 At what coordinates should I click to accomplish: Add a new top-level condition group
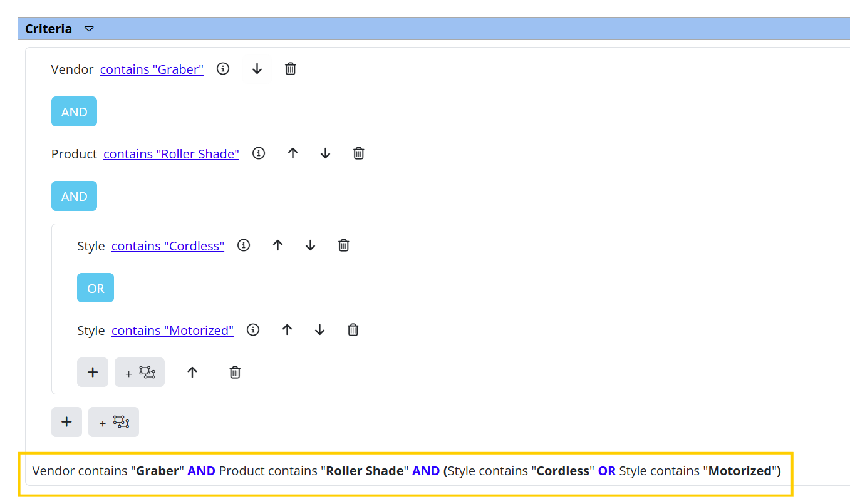click(113, 422)
